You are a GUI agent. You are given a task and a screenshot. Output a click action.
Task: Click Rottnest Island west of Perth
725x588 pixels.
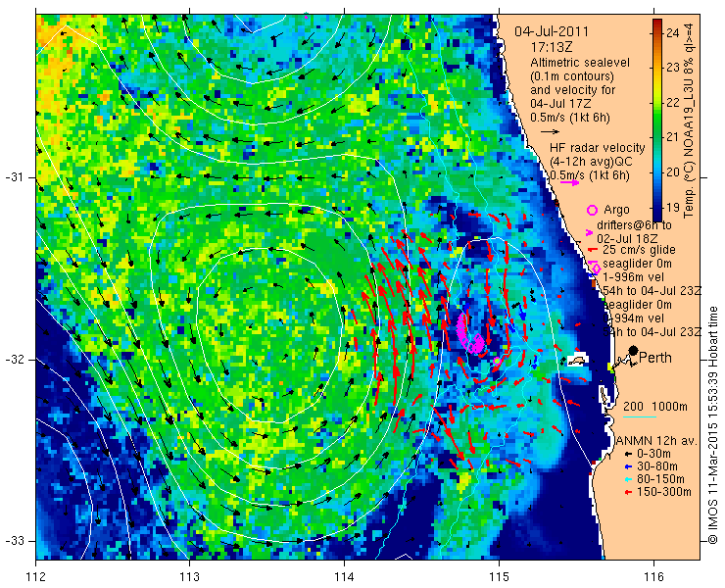coord(577,361)
